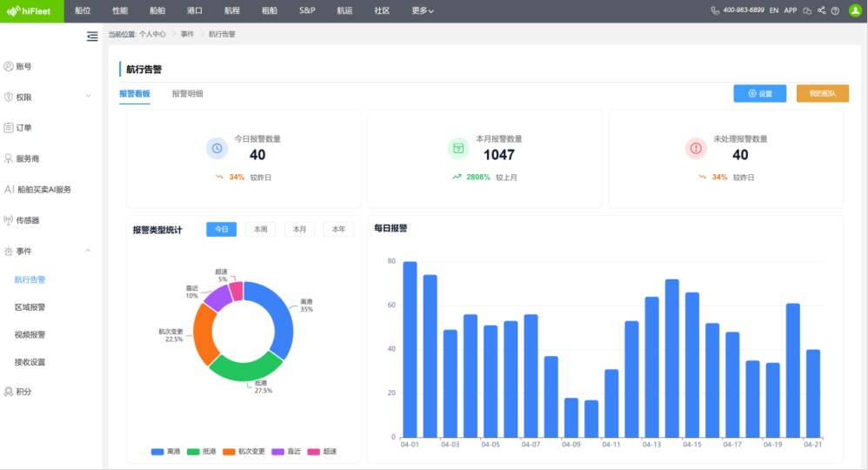Image resolution: width=868 pixels, height=470 pixels.
Task: Click the 我的船队 button
Action: click(x=822, y=94)
